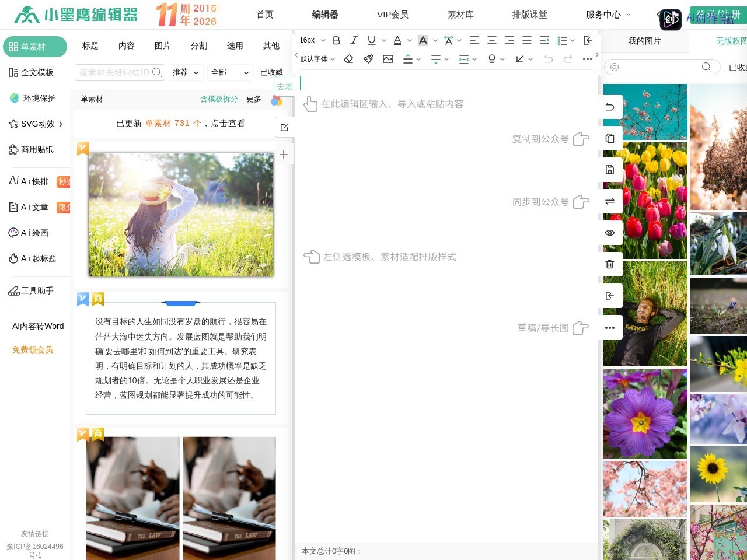This screenshot has height=560, width=747.
Task: Click the edit pencil icon beside materials list
Action: point(284,127)
